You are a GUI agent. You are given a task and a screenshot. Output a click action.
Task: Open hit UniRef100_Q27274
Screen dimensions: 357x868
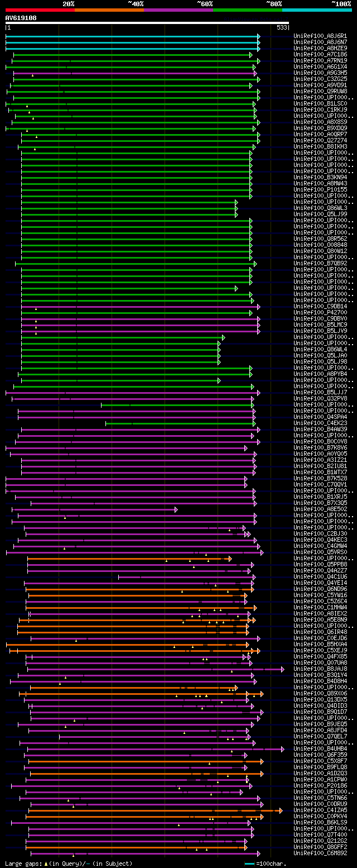click(320, 141)
